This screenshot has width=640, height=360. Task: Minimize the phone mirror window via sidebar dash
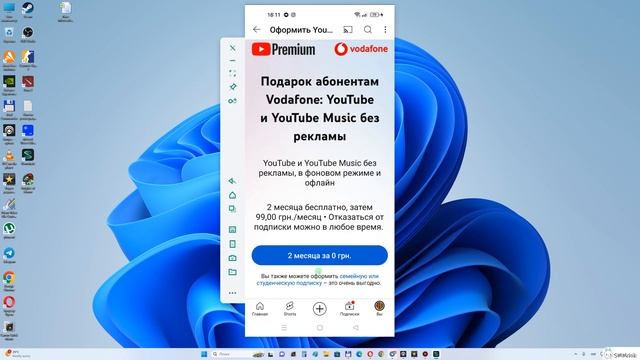coord(233,60)
